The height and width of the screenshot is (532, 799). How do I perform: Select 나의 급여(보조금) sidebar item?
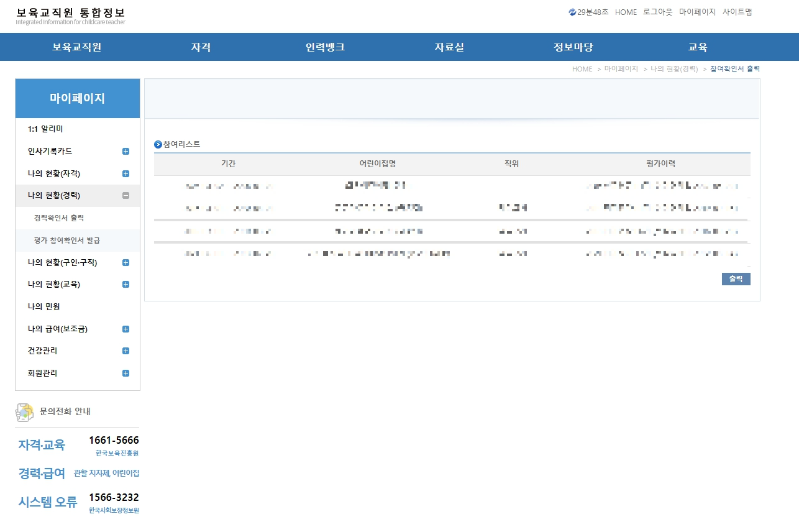click(58, 329)
